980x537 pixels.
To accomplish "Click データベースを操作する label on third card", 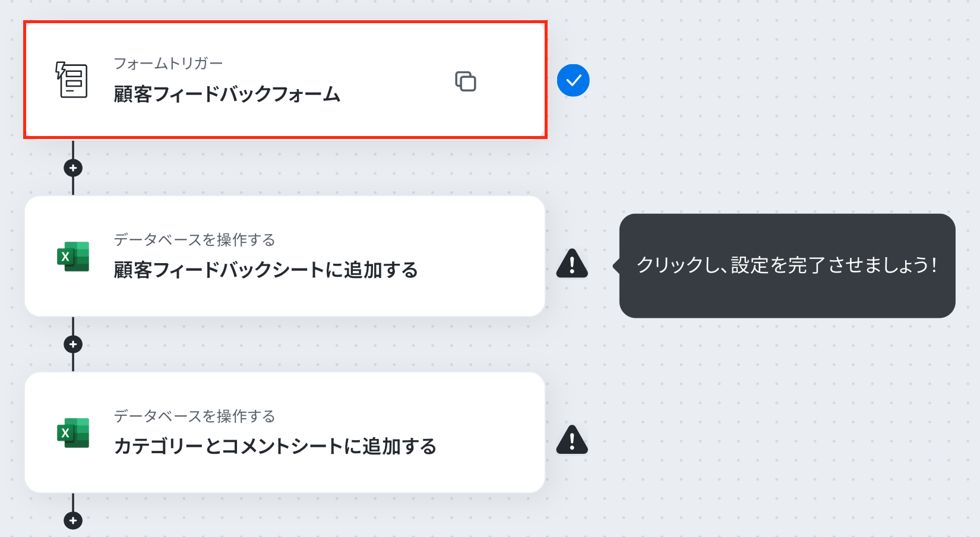I will coord(194,416).
